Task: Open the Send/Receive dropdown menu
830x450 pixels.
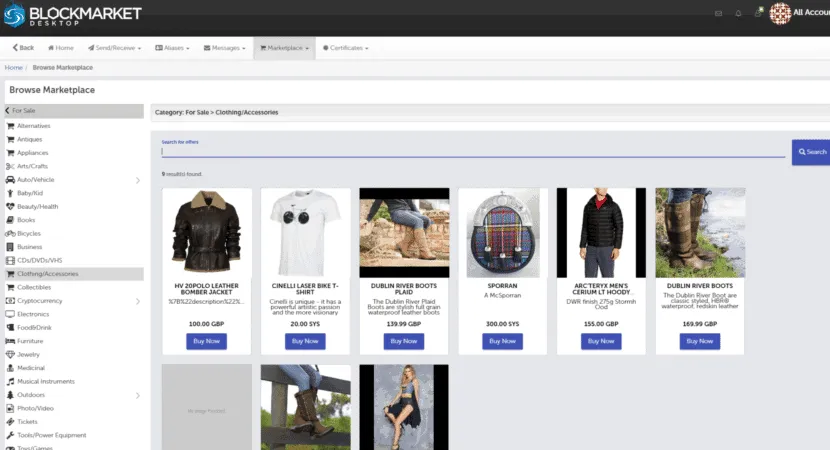Action: click(x=114, y=48)
